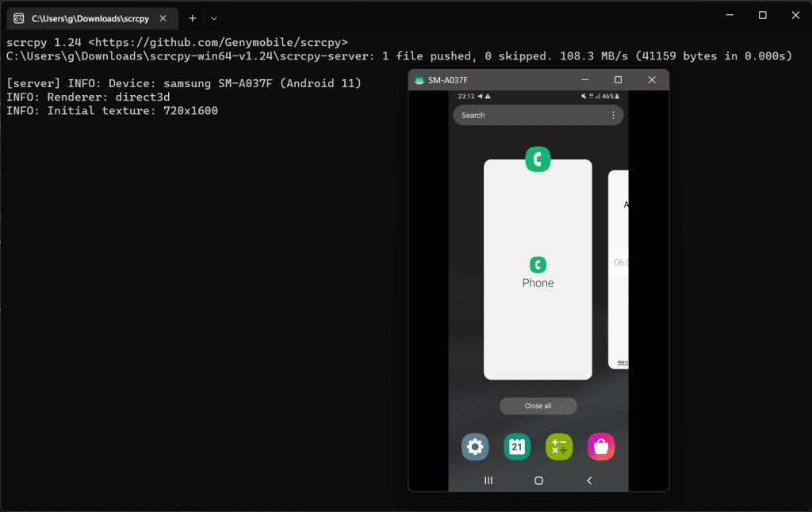Viewport: 812px width, 512px height.
Task: Open the pink Galaxy Store bag icon
Action: point(601,447)
